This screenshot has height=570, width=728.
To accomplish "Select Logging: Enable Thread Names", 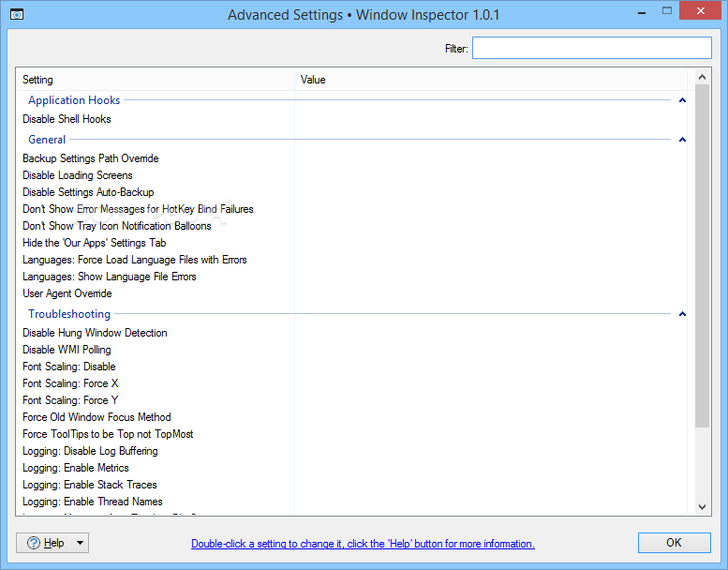I will tap(93, 502).
